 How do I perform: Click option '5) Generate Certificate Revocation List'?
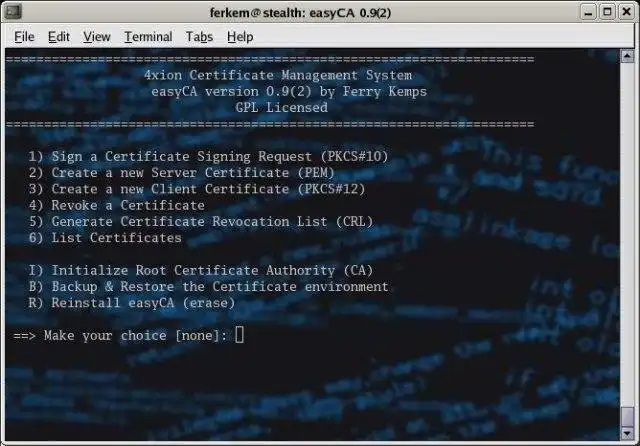click(x=201, y=222)
